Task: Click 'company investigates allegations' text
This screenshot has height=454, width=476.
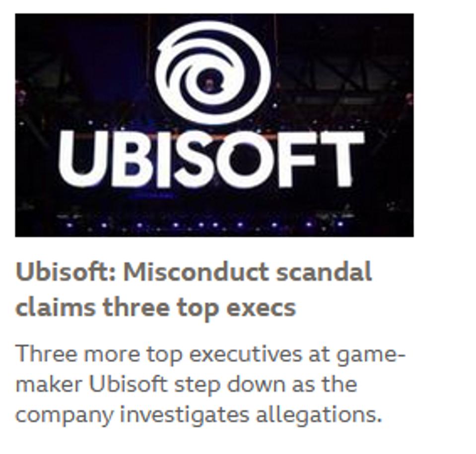Action: 199,415
